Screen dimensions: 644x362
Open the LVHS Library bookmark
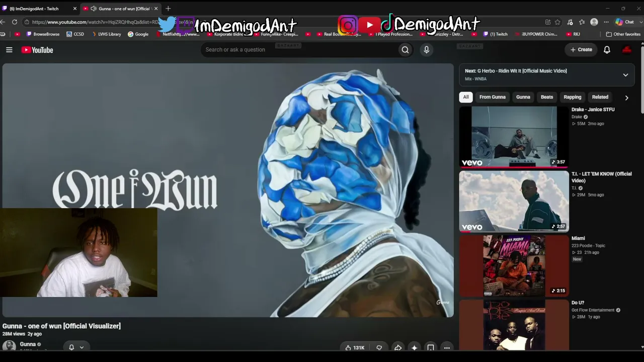click(106, 34)
